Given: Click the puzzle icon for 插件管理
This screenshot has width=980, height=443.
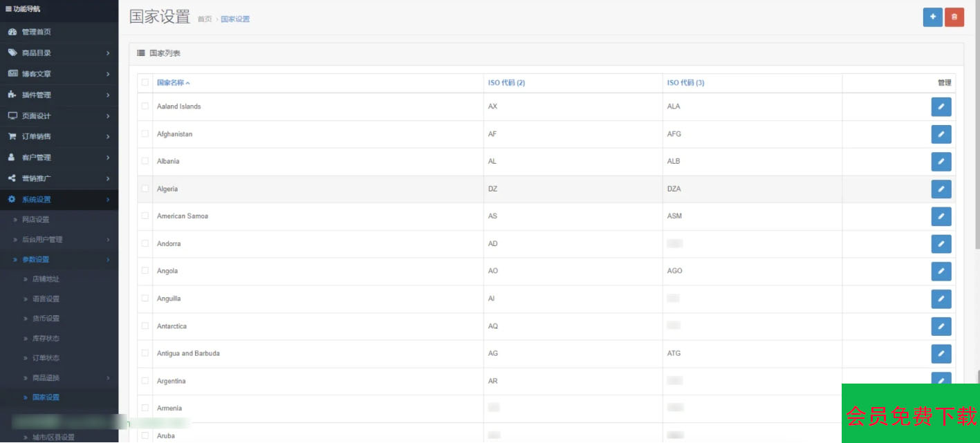Looking at the screenshot, I should (x=12, y=95).
